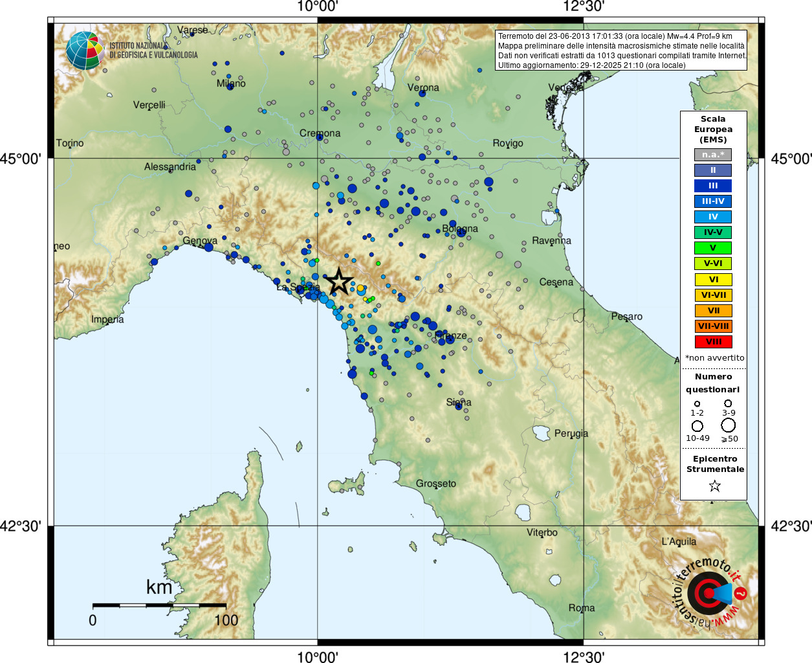This screenshot has width=812, height=663.
Task: Click the star icon under Epicentro Strumentale
Action: (714, 486)
